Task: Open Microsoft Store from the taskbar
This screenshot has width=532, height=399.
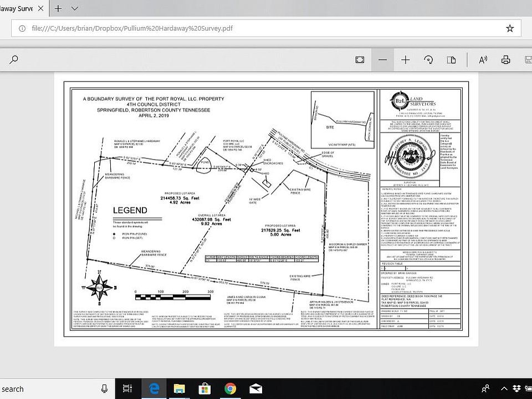Action: [204, 388]
